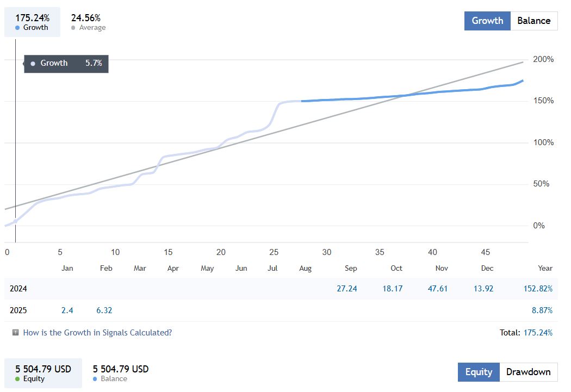Click the December 2024 value 13.92
The width and height of the screenshot is (571, 392).
click(x=483, y=289)
